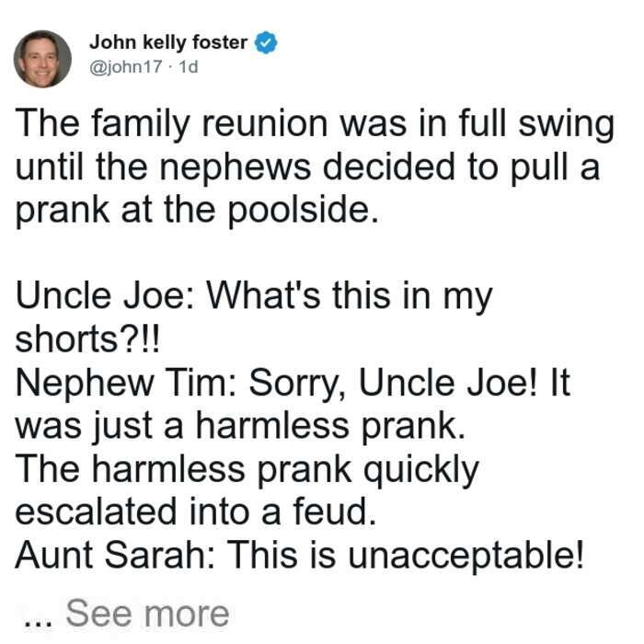Click the line 'until the nephews decided to pull a'
The width and height of the screenshot is (644, 644).
[307, 168]
